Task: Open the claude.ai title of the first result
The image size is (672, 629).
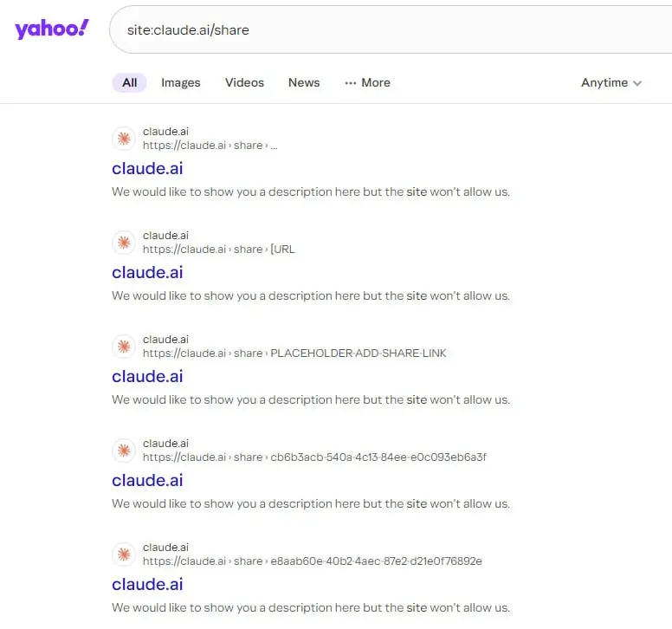Action: (147, 168)
